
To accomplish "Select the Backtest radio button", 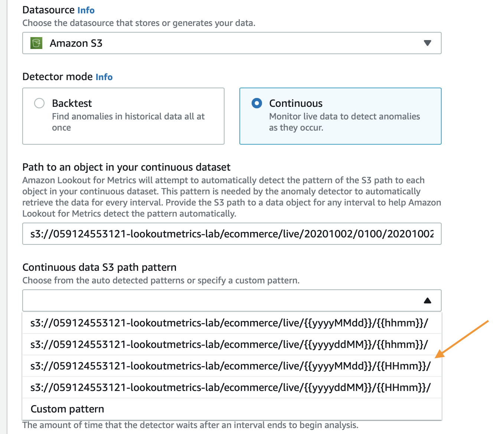I will click(x=39, y=103).
